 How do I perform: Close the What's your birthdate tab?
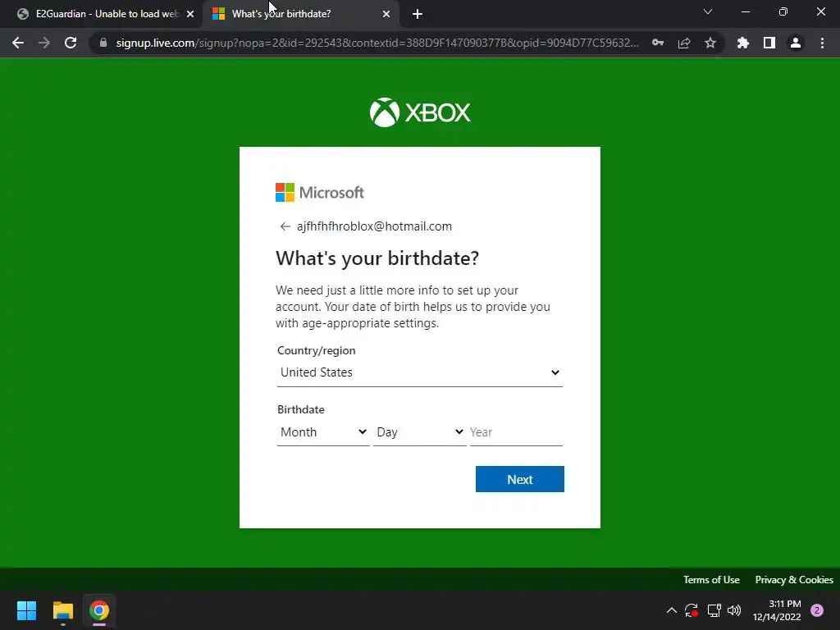tap(386, 14)
